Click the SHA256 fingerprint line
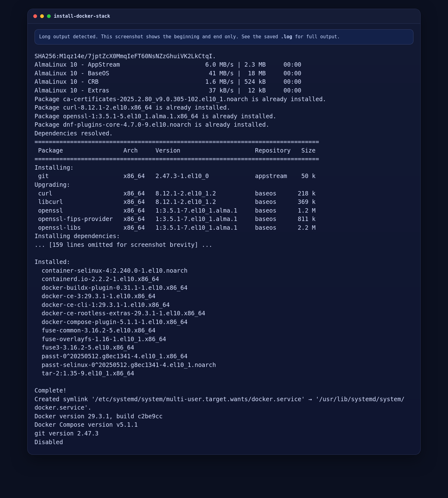 pyautogui.click(x=125, y=56)
